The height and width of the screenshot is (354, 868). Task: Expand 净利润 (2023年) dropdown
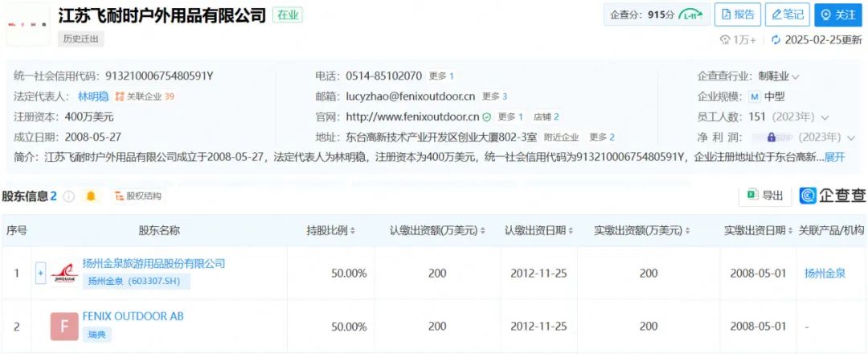point(851,138)
